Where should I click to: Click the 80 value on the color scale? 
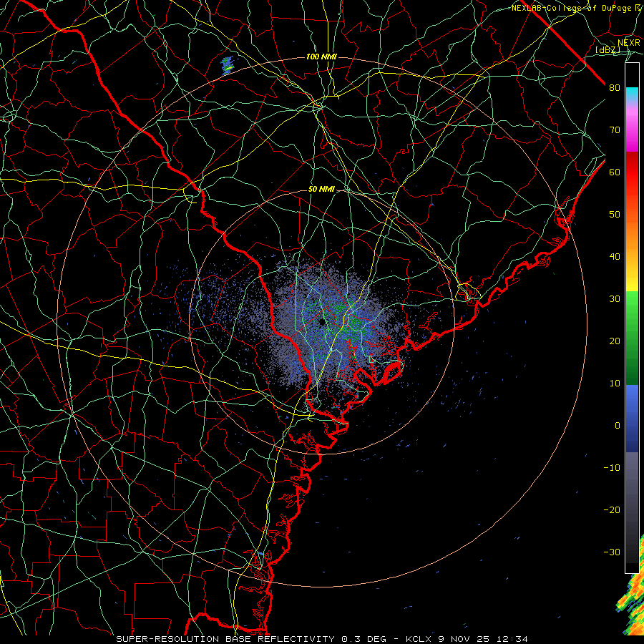pyautogui.click(x=615, y=87)
